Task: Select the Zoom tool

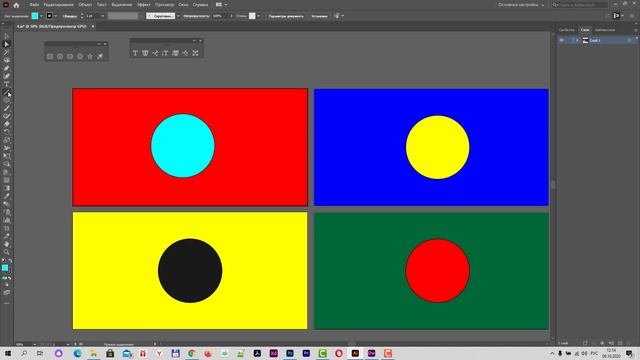Action: (7, 252)
